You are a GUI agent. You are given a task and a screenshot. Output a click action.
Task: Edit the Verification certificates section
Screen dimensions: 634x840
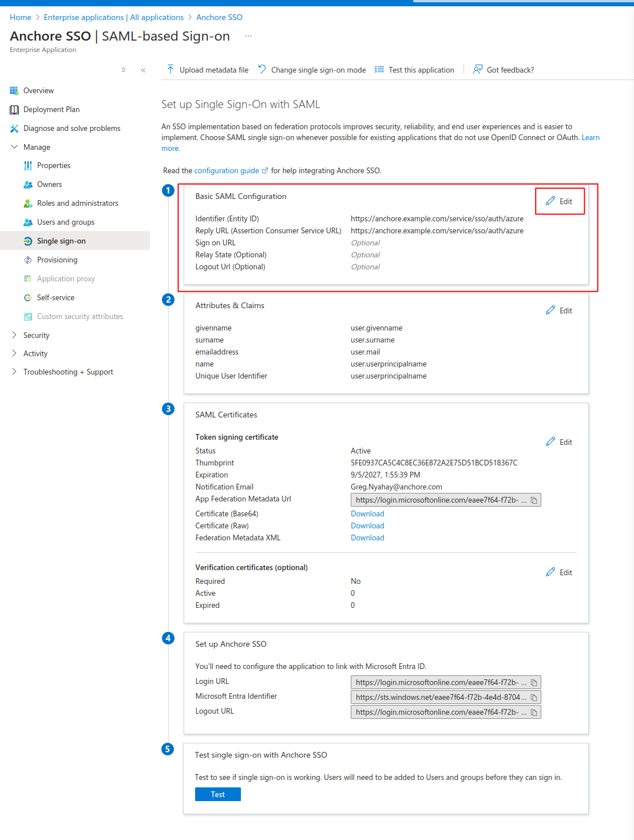[x=558, y=572]
